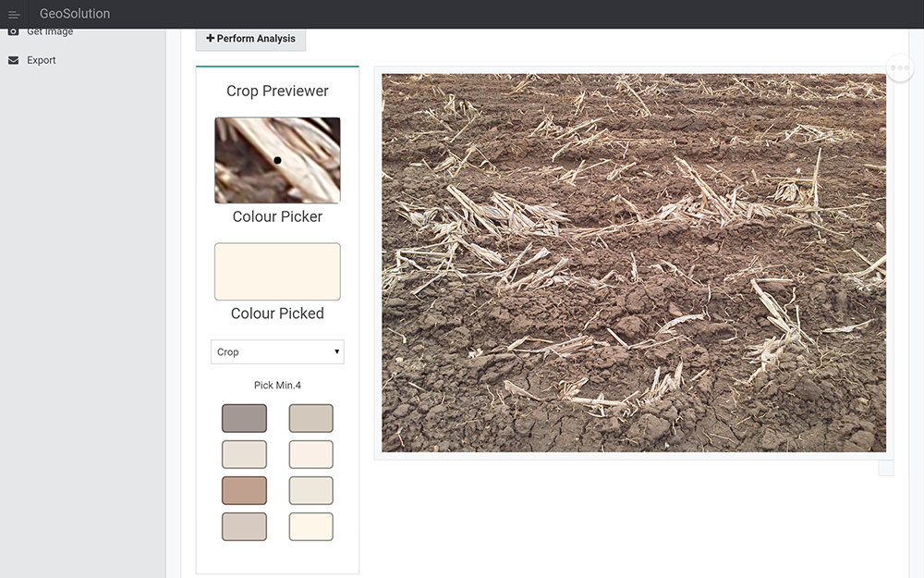This screenshot has width=924, height=578.
Task: Choose the ivory swatch in the third row
Action: [310, 490]
